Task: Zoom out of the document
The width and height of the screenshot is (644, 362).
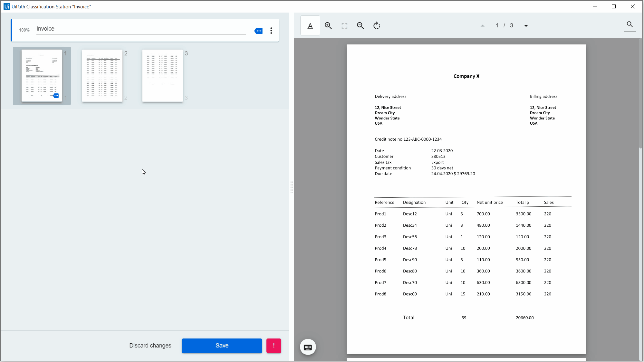Action: coord(360,26)
